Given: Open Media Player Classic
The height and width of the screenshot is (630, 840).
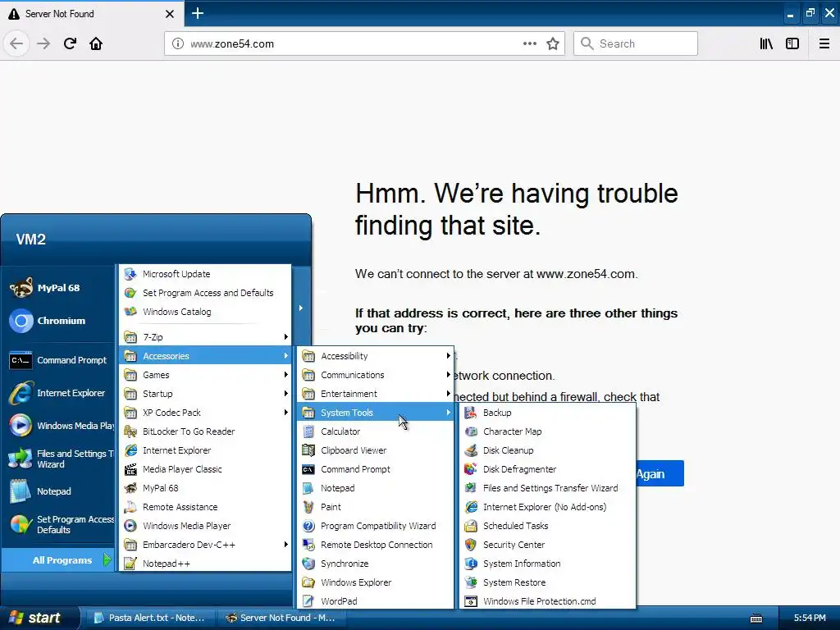Looking at the screenshot, I should [x=206, y=468].
